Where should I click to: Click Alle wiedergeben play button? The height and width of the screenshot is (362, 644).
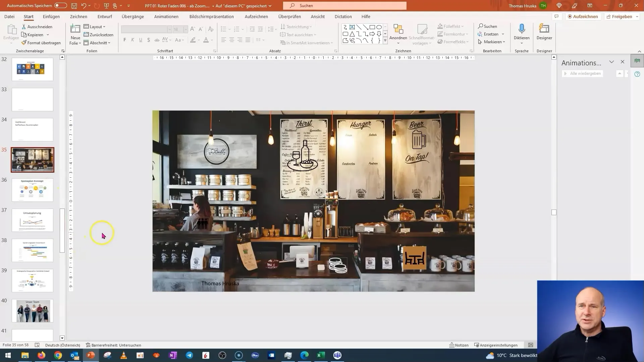[x=583, y=73]
